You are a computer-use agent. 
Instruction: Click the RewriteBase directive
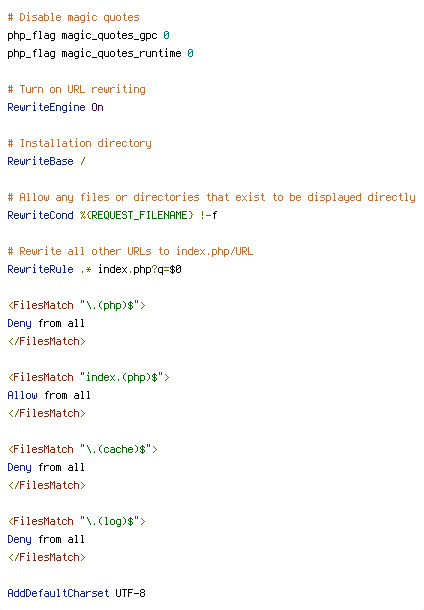point(40,161)
